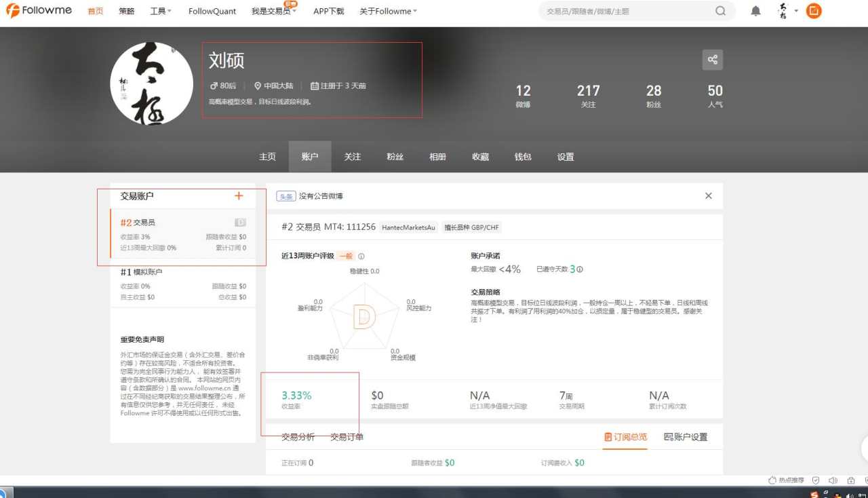This screenshot has width=868, height=498.
Task: Click the 正在订阅 0 value
Action: [x=297, y=463]
